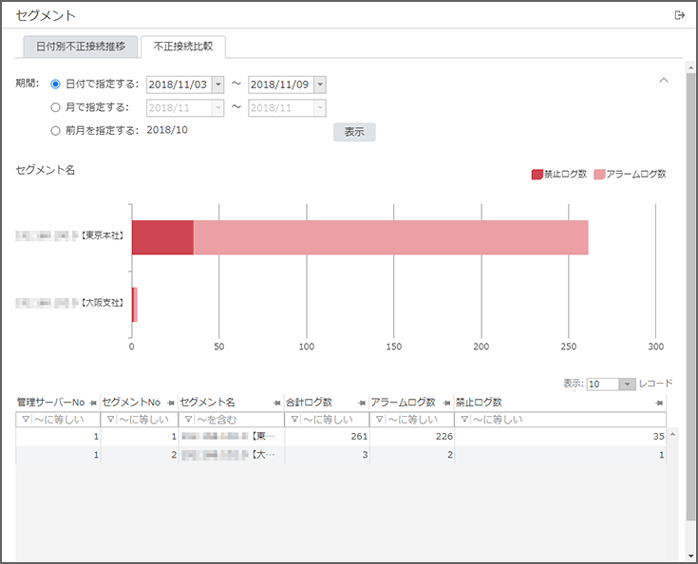Sort by 合計ログ数 column header

[309, 402]
